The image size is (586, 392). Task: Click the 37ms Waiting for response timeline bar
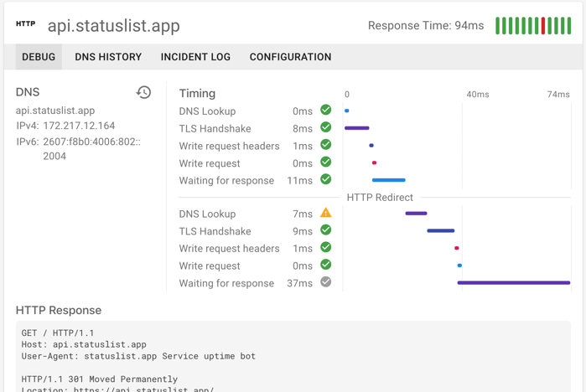coord(514,282)
